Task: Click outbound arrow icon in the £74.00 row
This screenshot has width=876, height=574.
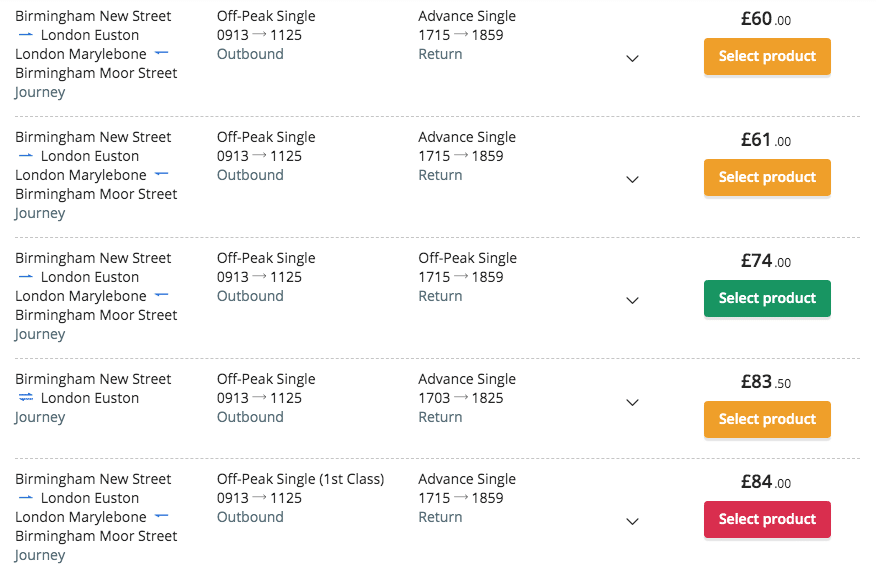Action: tap(26, 277)
